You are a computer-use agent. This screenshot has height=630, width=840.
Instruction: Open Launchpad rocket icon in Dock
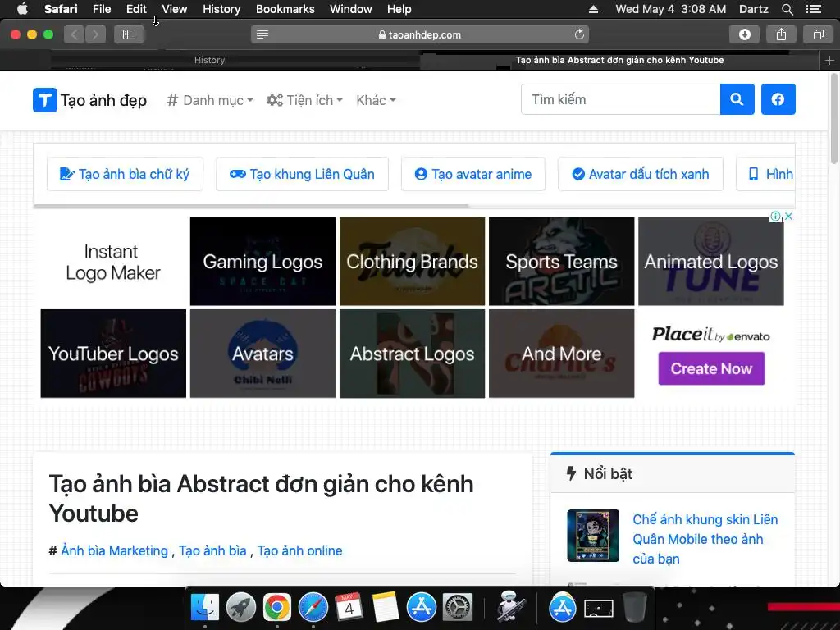pyautogui.click(x=241, y=608)
